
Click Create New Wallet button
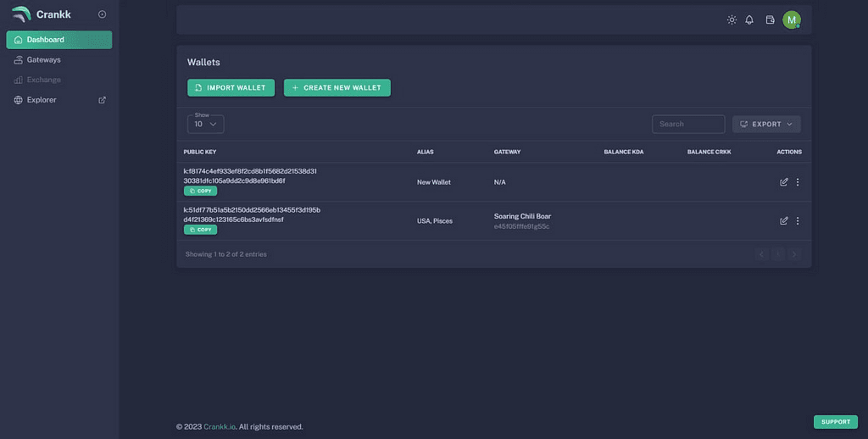(x=337, y=87)
